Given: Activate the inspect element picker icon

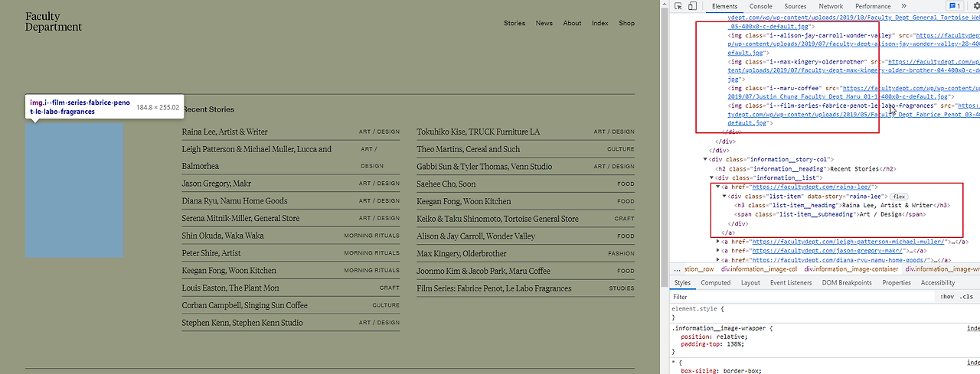Looking at the screenshot, I should coord(678,6).
